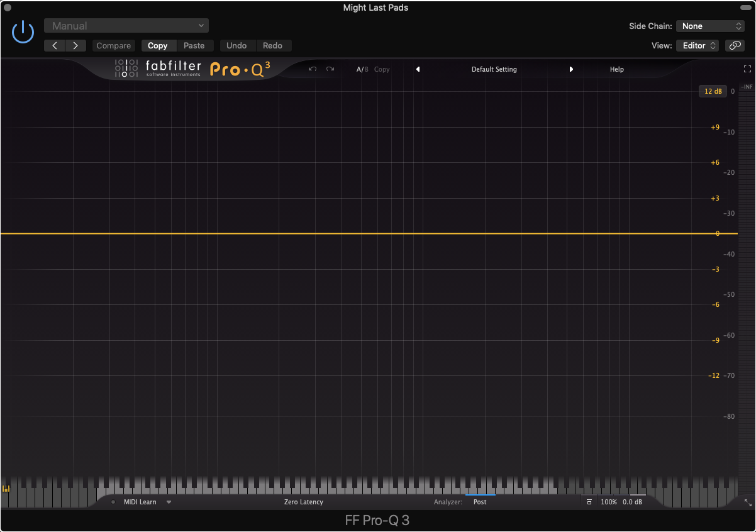Click the -INF meter label
This screenshot has height=532, width=756.
tap(747, 86)
